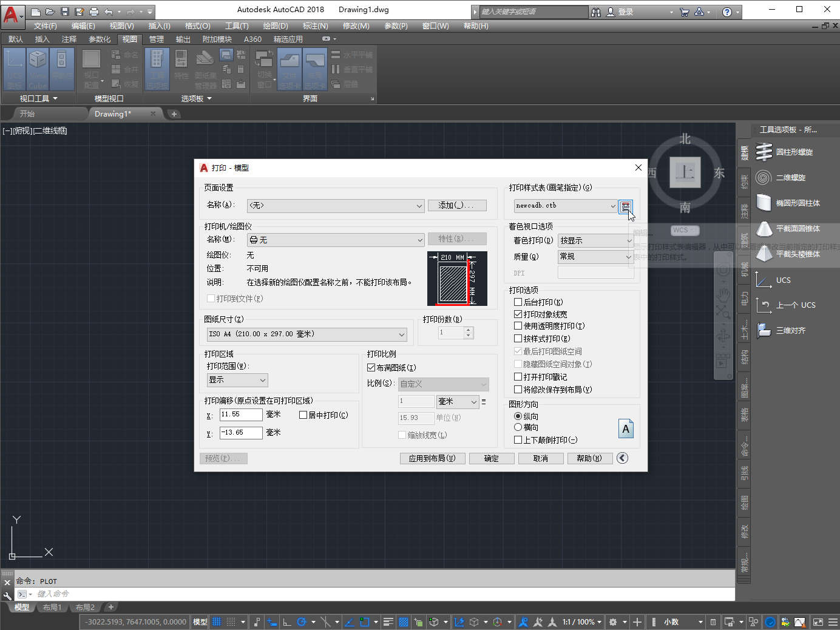Viewport: 840px width, 630px height.
Task: Select the elliptical cylinder tool
Action: (x=787, y=203)
